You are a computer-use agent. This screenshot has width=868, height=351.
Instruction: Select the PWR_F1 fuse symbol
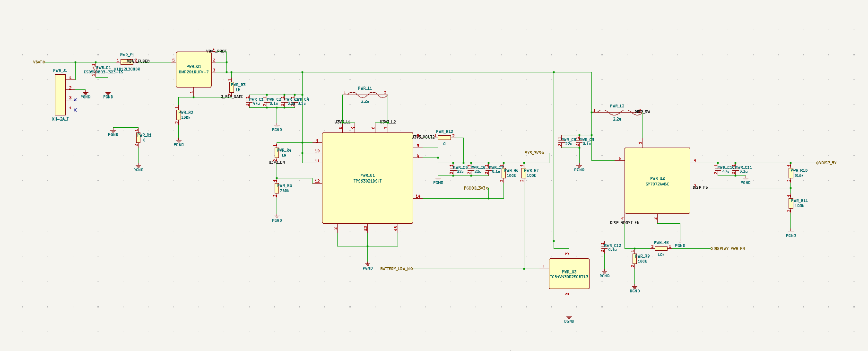(127, 61)
